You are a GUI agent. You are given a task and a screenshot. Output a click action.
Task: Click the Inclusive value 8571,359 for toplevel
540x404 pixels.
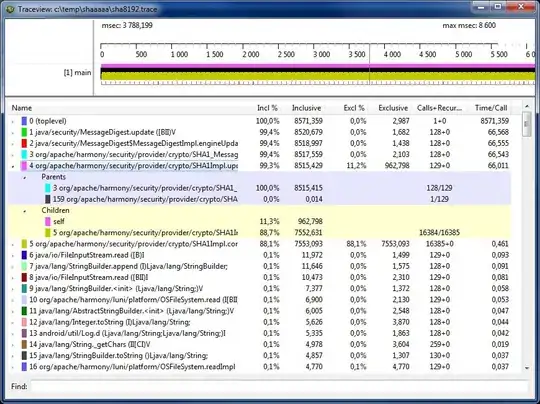[x=308, y=121]
